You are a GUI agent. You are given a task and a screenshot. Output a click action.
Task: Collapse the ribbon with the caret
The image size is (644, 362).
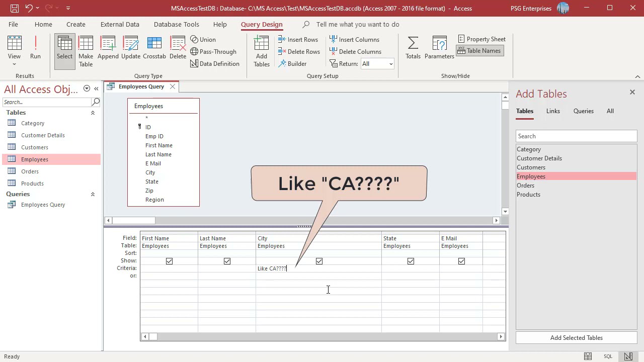pyautogui.click(x=637, y=76)
